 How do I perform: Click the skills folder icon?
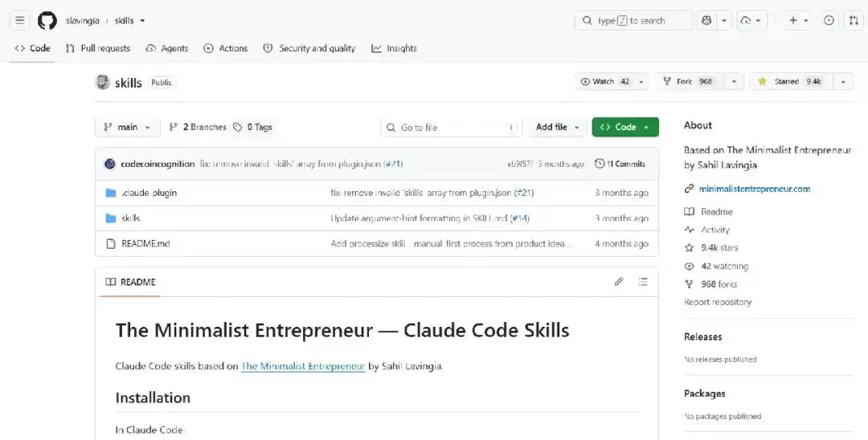coord(111,218)
